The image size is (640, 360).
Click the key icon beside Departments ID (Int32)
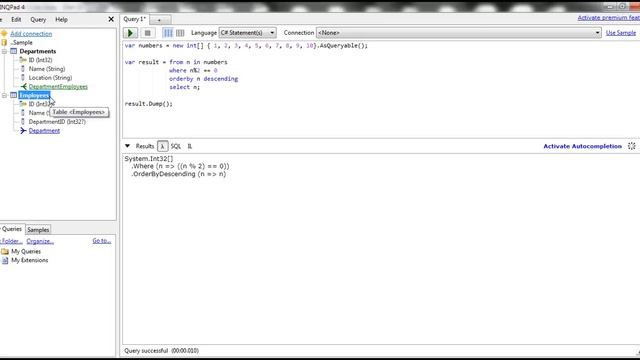tap(23, 60)
